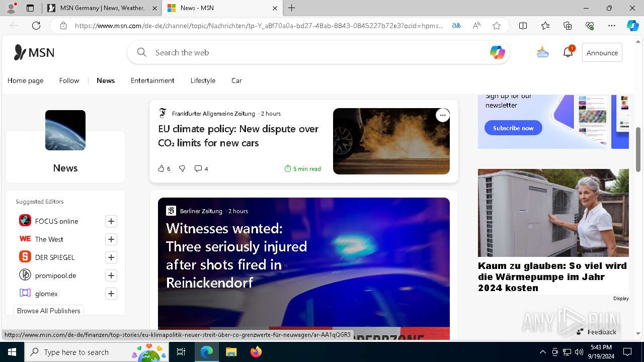Follow DER SPIEGEL publisher
Viewport: 644px width, 362px height.
pyautogui.click(x=111, y=257)
